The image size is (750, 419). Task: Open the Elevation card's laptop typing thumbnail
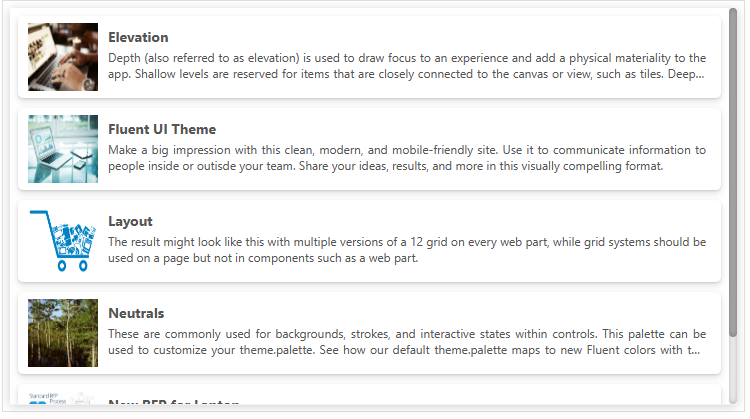[63, 57]
